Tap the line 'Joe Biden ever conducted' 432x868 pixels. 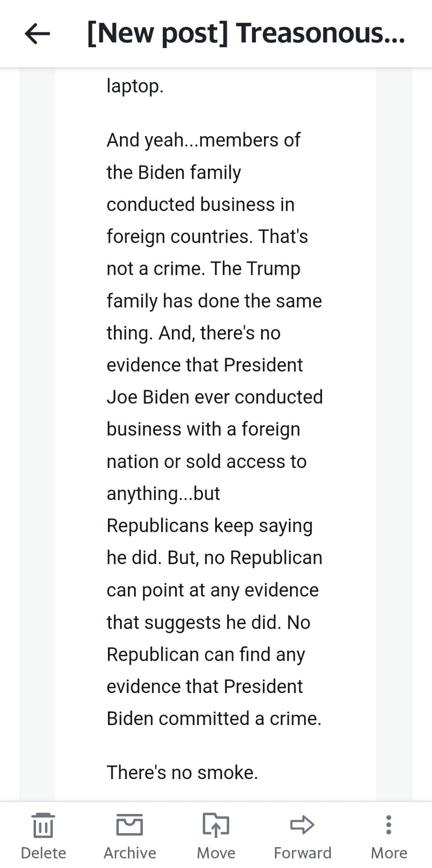tap(215, 397)
